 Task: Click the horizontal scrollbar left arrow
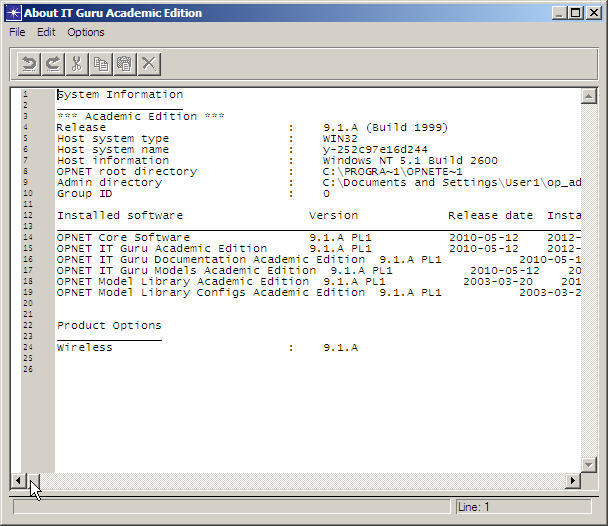coord(18,481)
